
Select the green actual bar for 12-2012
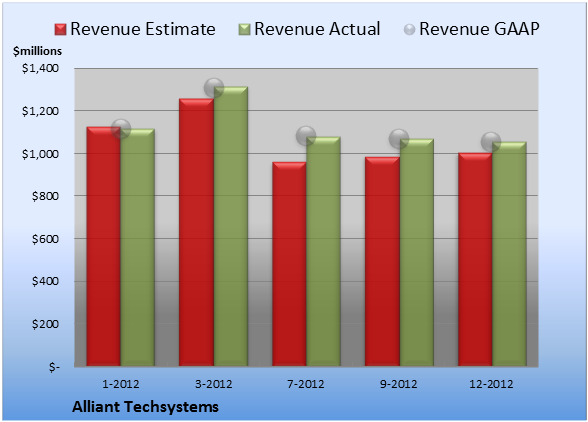click(x=509, y=254)
